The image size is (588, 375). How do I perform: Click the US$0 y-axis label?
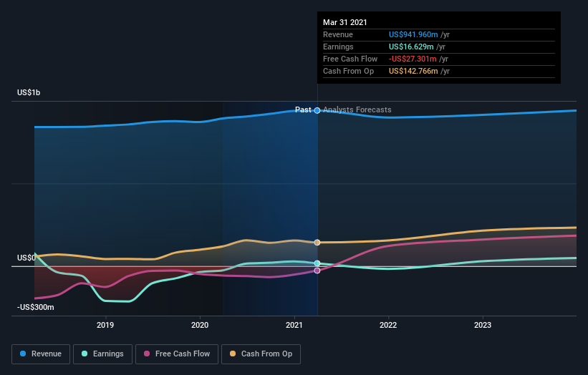point(26,258)
